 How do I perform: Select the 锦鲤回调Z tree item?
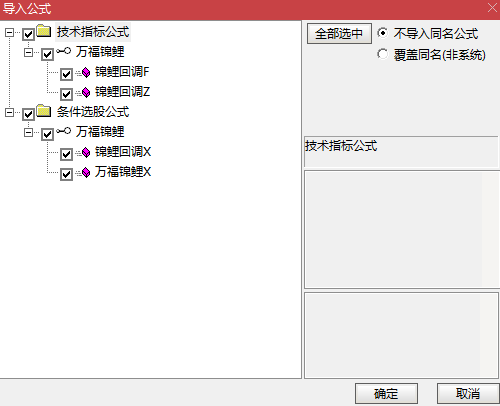click(x=122, y=92)
